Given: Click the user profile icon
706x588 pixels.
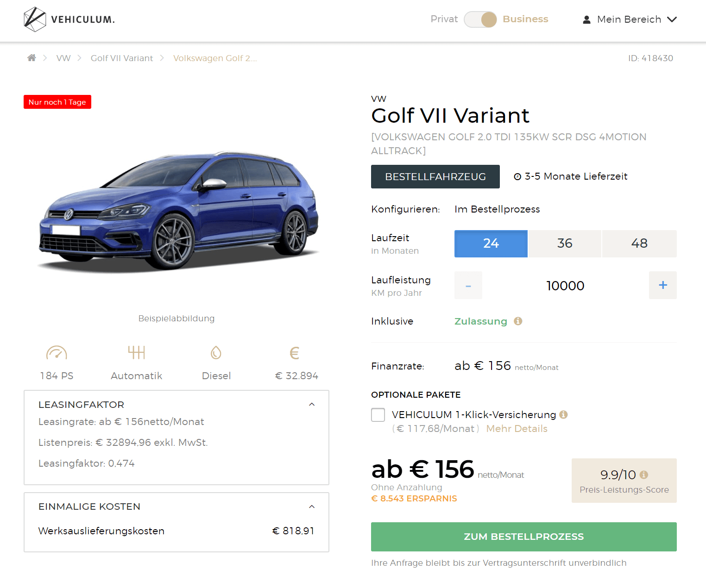Looking at the screenshot, I should (x=586, y=19).
